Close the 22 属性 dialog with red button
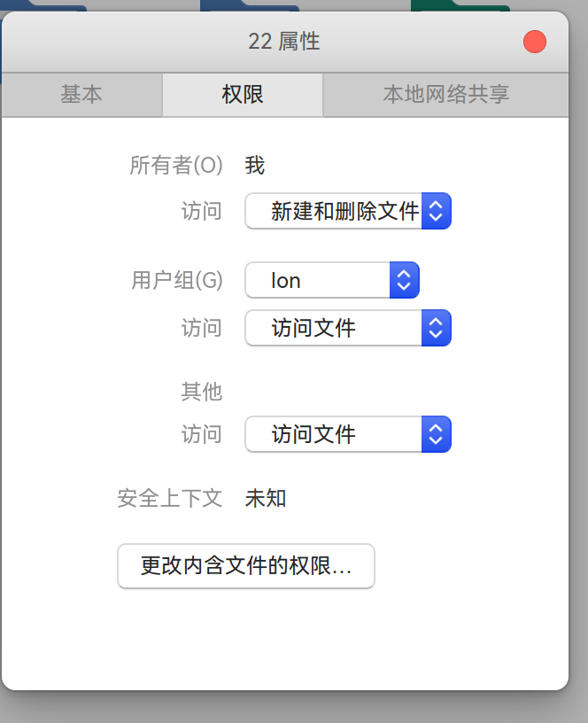This screenshot has height=723, width=588. (535, 42)
